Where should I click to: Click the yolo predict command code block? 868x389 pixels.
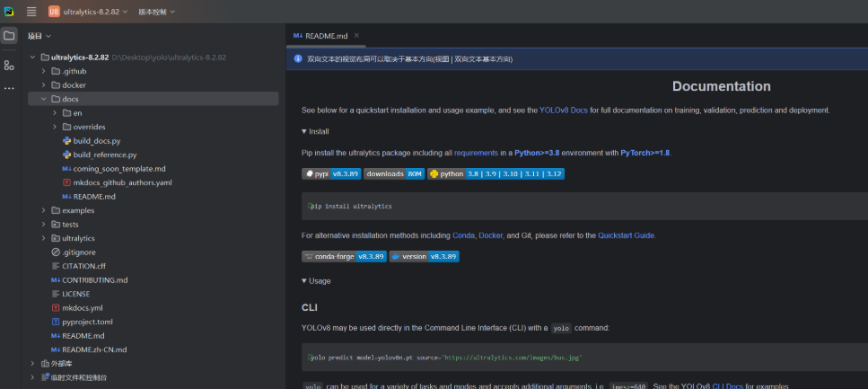[x=584, y=358]
